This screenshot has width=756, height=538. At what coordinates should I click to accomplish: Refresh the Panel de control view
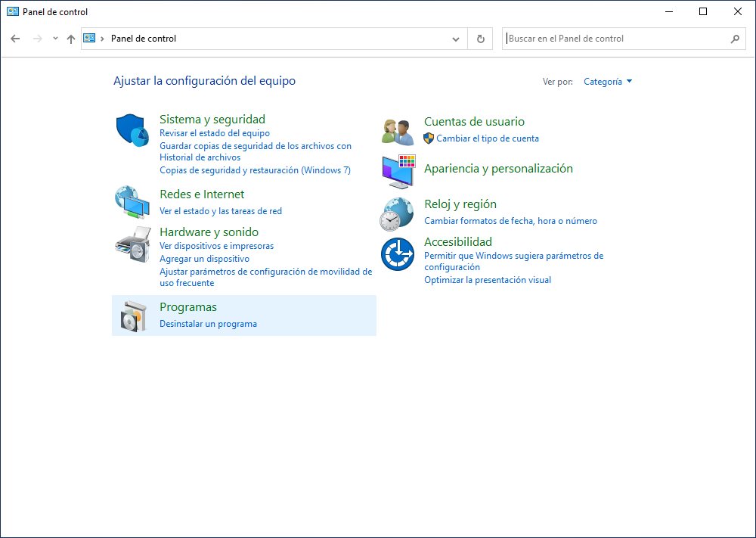[x=480, y=39]
